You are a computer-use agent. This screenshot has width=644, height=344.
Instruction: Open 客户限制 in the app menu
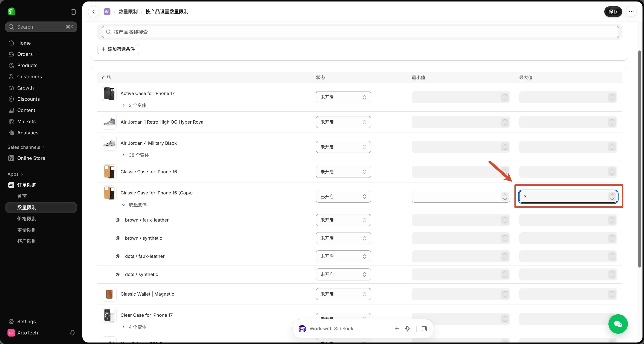click(27, 241)
